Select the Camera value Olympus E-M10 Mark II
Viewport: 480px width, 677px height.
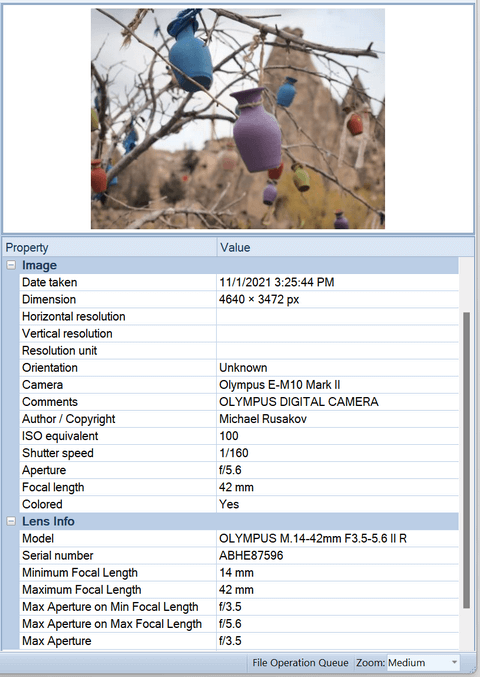tap(279, 385)
